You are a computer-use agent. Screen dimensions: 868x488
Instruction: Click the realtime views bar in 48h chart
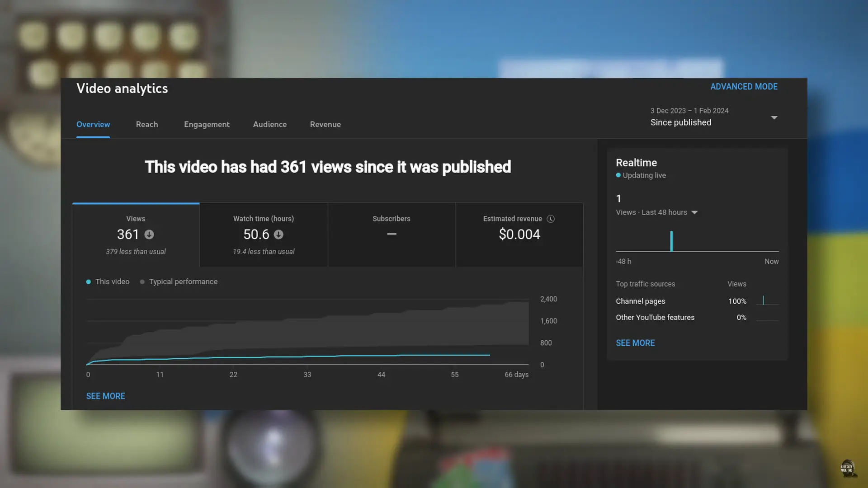pos(671,241)
